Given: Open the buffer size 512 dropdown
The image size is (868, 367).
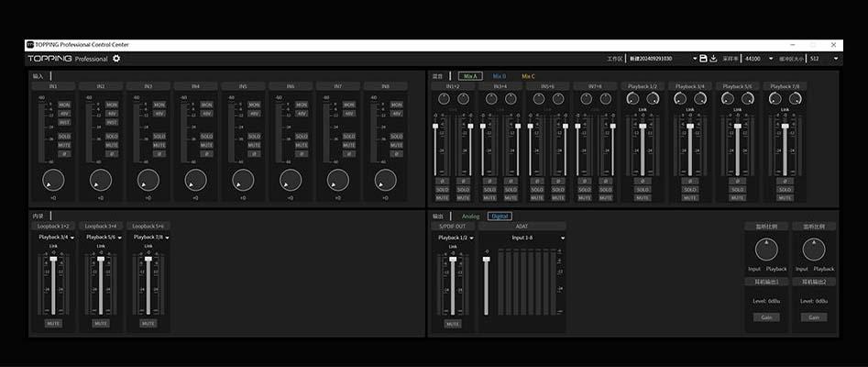Looking at the screenshot, I should coord(821,59).
